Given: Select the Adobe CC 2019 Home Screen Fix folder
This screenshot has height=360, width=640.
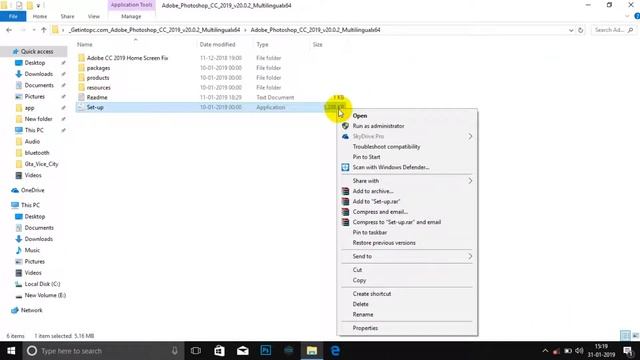Looking at the screenshot, I should pos(127,58).
